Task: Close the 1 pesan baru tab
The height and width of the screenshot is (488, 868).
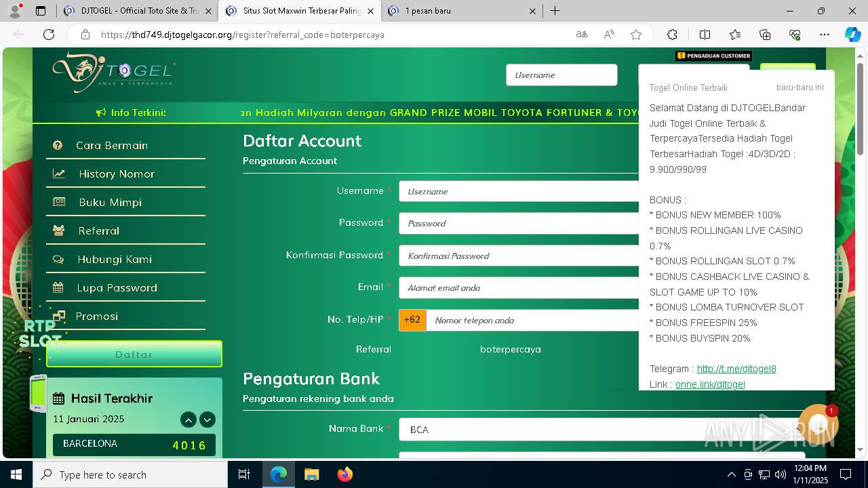Action: point(532,11)
